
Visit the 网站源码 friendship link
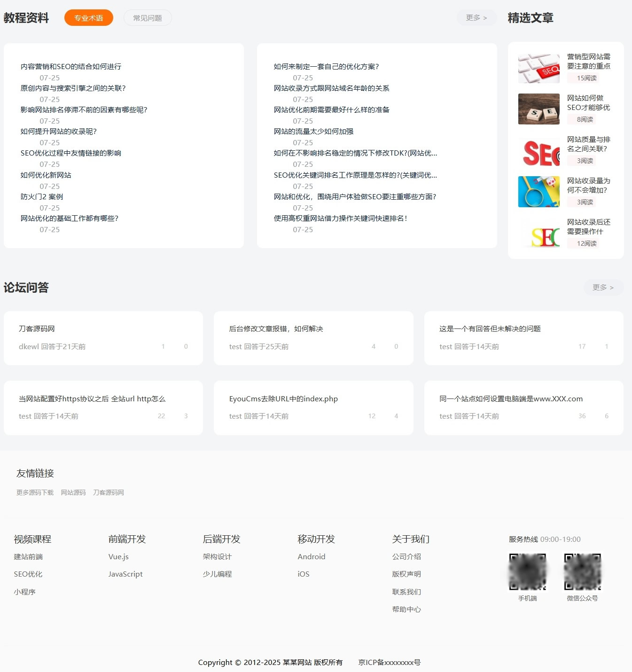point(73,492)
